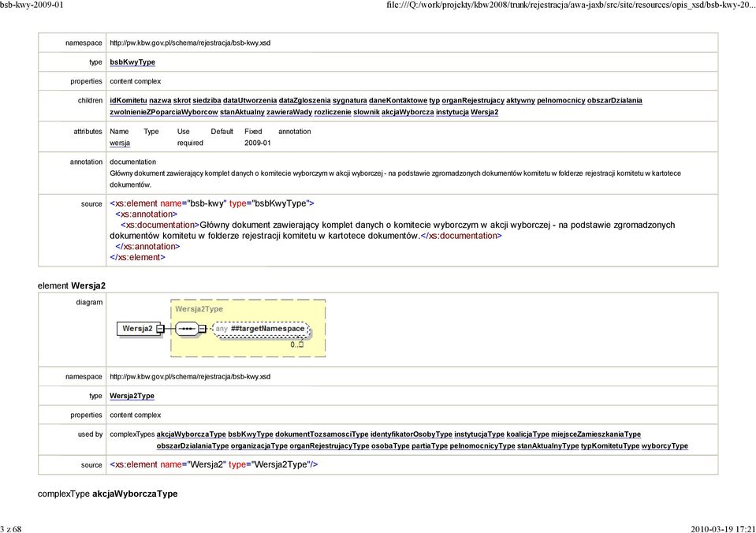756x533 pixels.
Task: Collapse the minus box after sequence compositor
Action: [x=203, y=329]
